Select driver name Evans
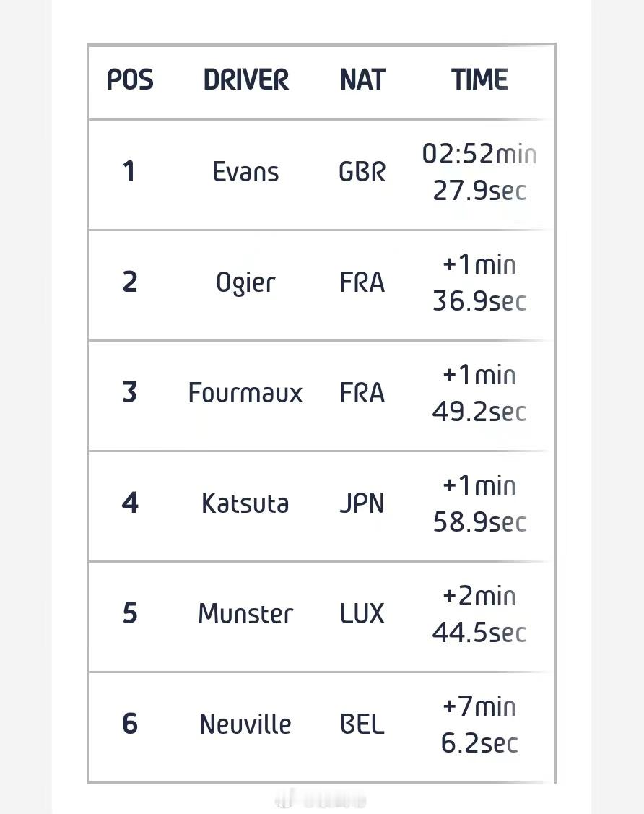Screen dimensions: 644x814 [x=245, y=172]
